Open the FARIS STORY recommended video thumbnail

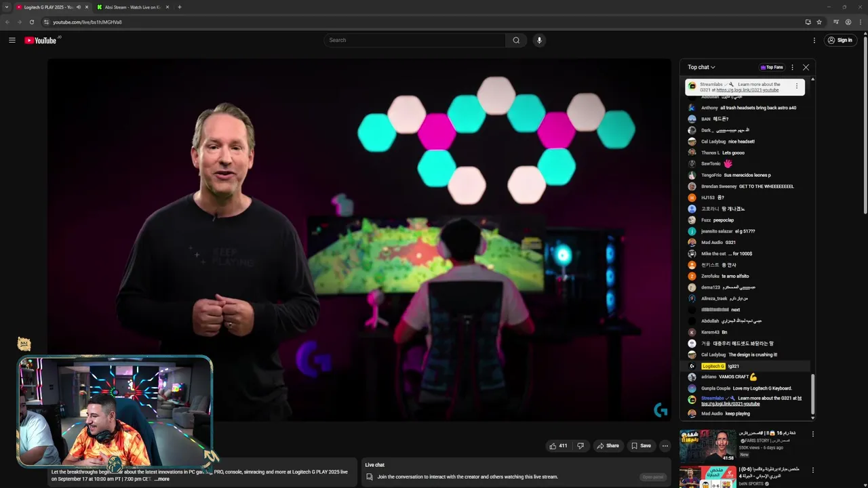point(707,446)
